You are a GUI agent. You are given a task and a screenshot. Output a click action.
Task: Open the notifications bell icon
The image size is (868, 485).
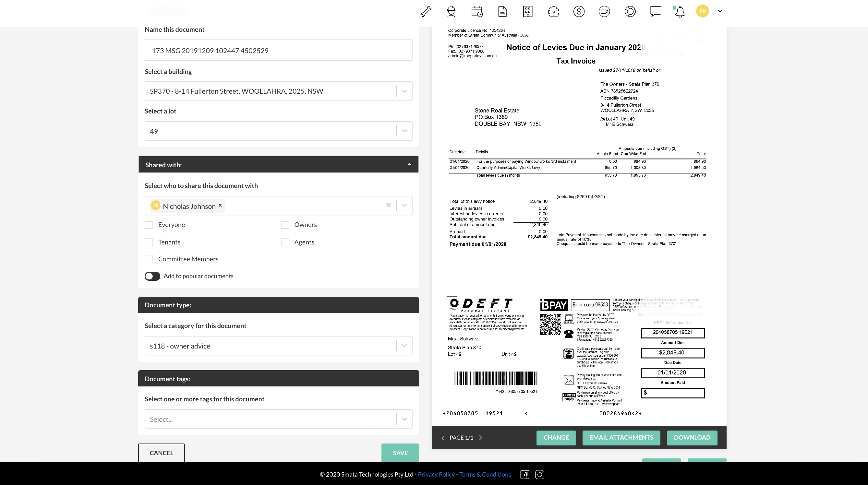680,11
